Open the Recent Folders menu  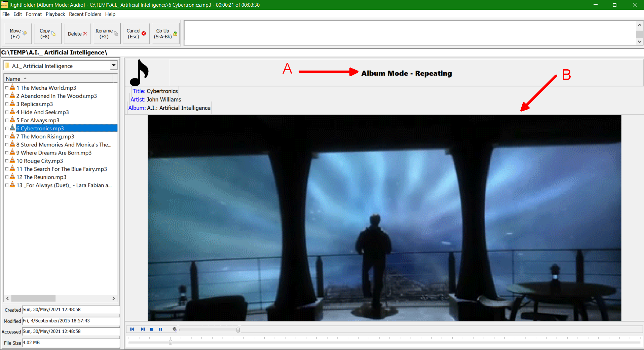click(85, 14)
